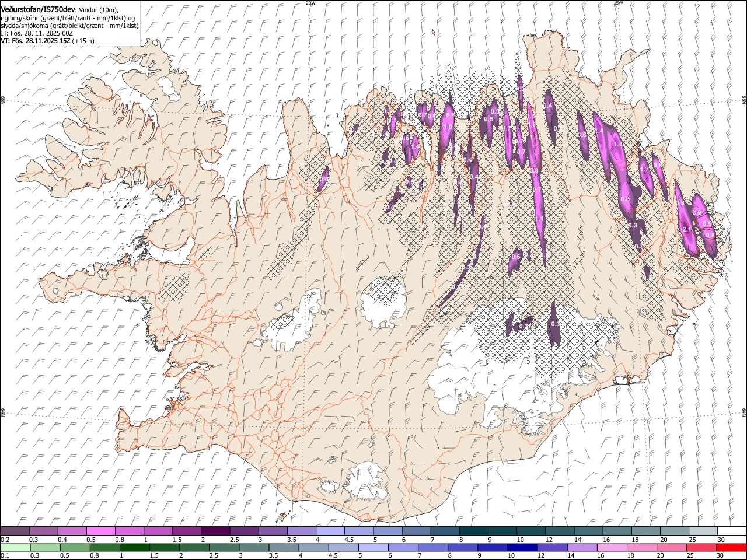Click the dark mauve 0.2–0.3 snow scale swatch
Viewport: 747px width, 560px height.
(15, 531)
